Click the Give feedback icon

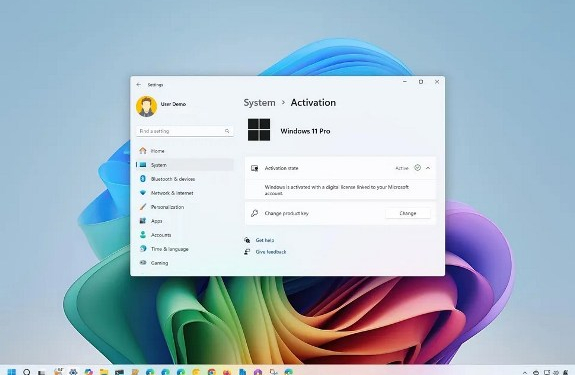pos(247,252)
